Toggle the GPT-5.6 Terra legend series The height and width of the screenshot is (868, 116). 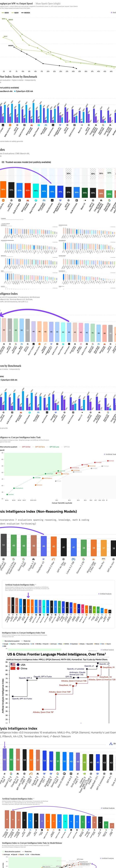coord(39,447)
